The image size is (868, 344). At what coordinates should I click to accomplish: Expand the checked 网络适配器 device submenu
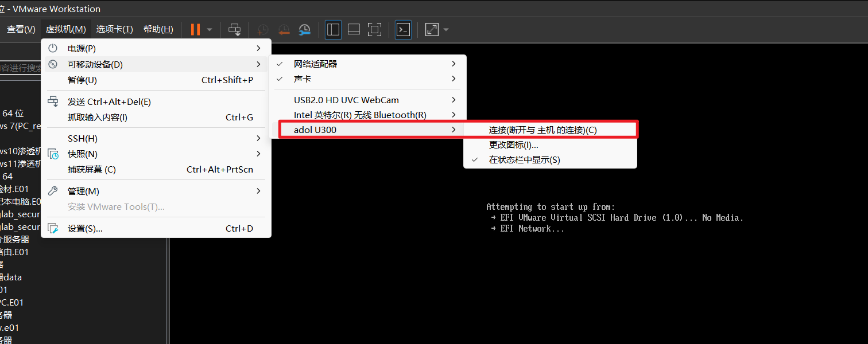click(x=369, y=64)
